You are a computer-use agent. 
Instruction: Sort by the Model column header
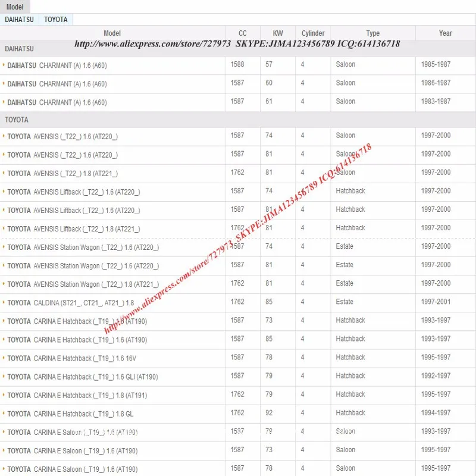[112, 33]
